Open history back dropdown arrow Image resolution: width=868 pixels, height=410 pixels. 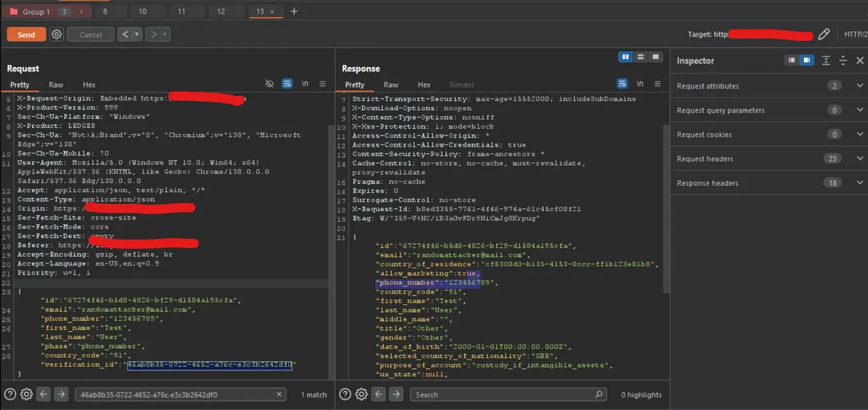tap(137, 35)
